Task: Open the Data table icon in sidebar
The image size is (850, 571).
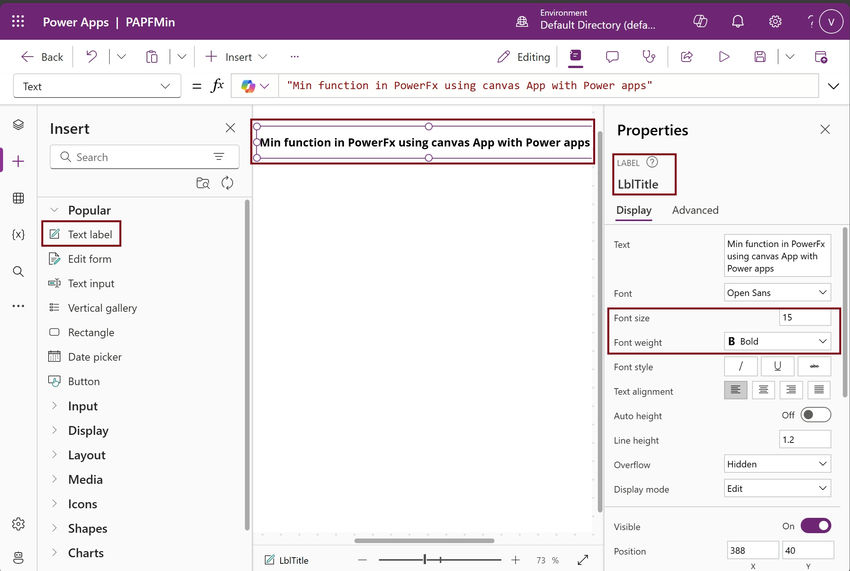Action: click(x=18, y=198)
